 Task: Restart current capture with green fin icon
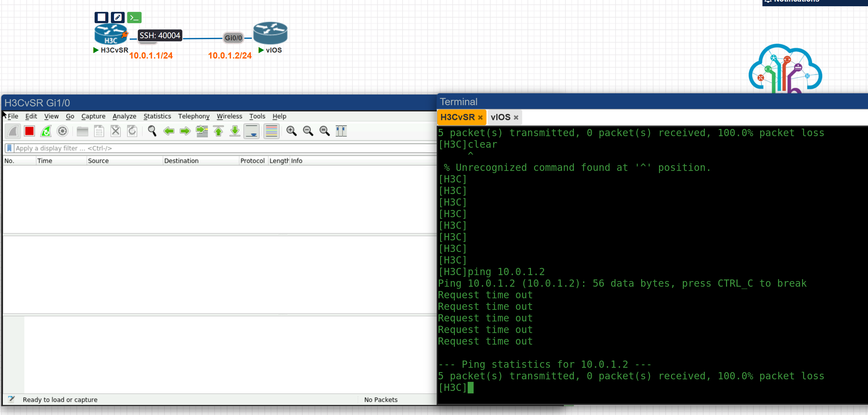(46, 131)
